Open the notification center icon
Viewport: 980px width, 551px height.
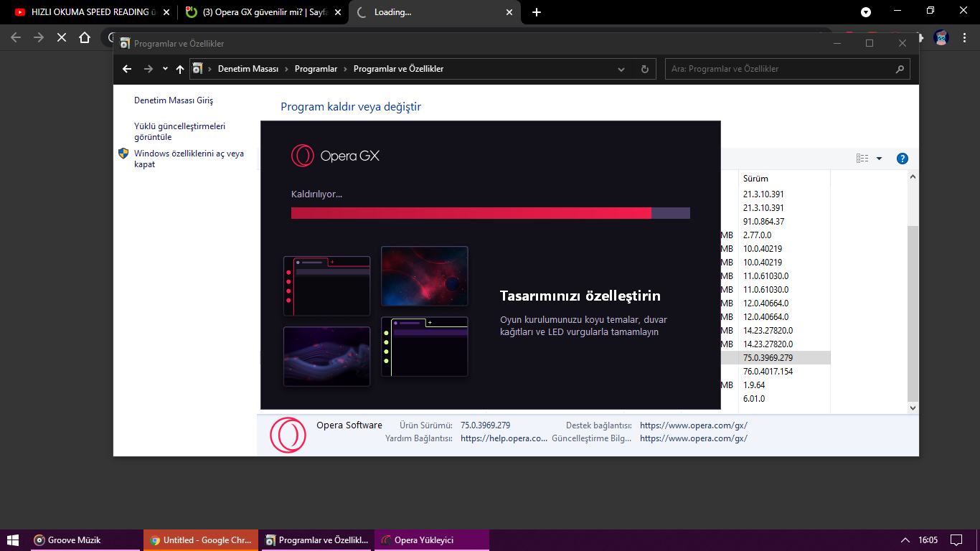(x=956, y=540)
